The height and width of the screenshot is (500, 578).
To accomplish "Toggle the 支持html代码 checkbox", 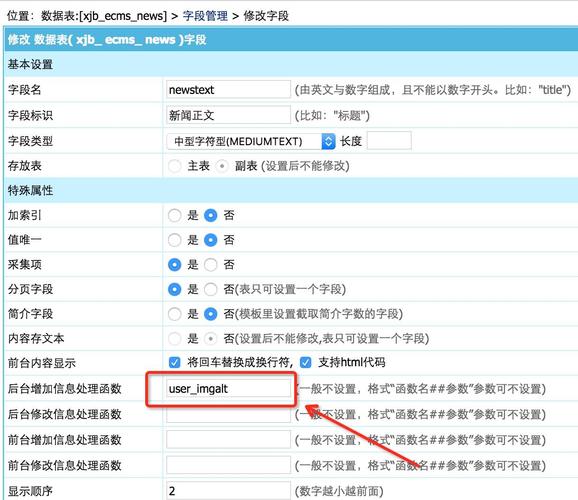I will click(x=306, y=362).
